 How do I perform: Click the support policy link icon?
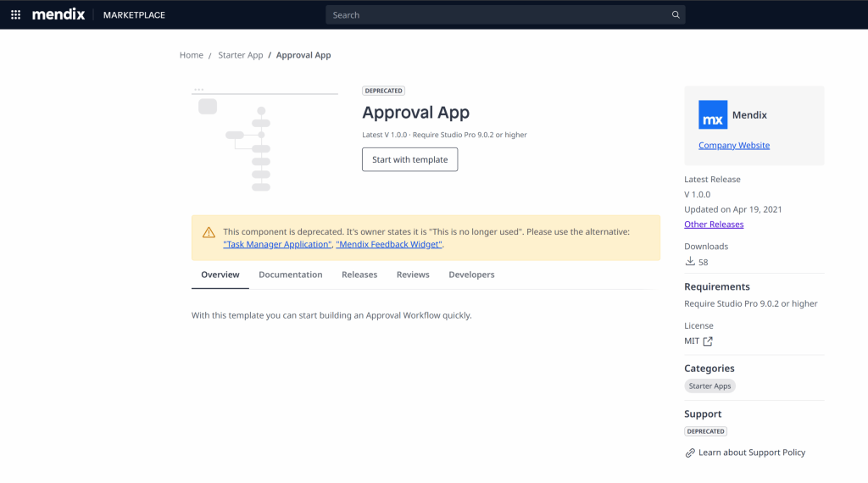tap(690, 452)
